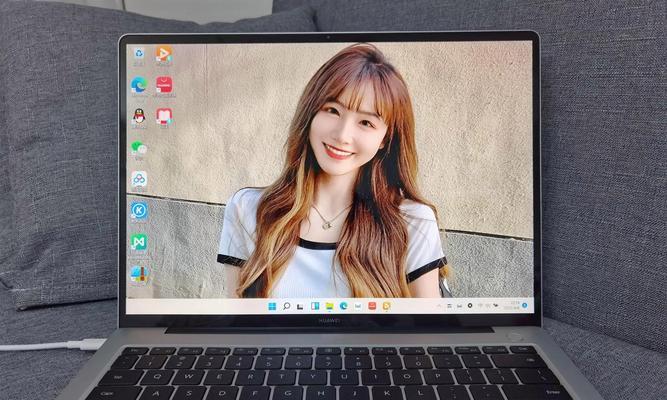Viewport: 667px width, 400px height.
Task: Open the red book reader desktop shortcut
Action: click(x=164, y=118)
